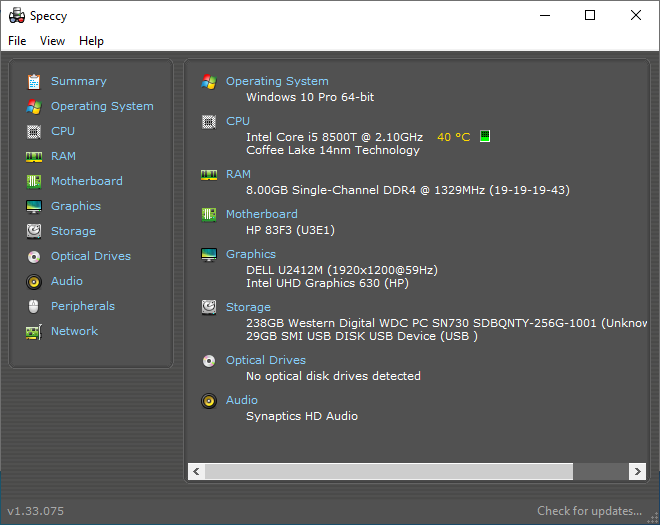Go to the RAM section in sidebar

point(63,156)
